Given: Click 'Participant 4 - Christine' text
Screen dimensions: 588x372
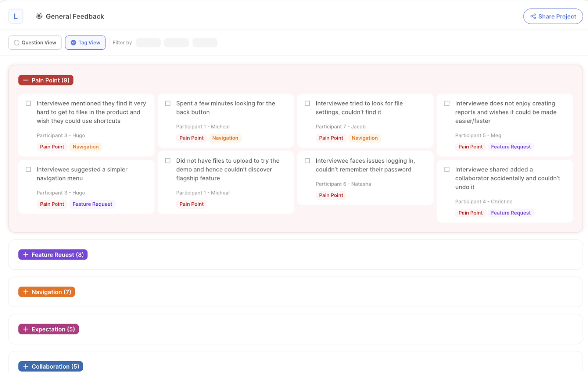Looking at the screenshot, I should tap(484, 202).
